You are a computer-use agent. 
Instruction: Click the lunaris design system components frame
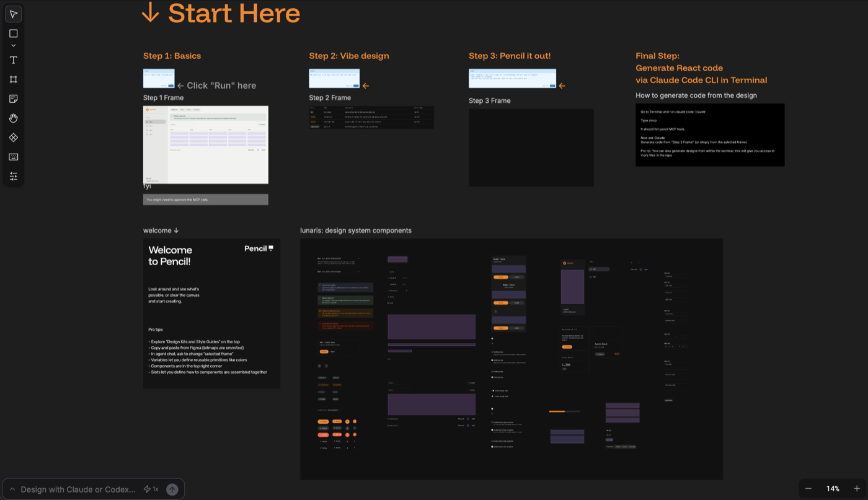511,359
